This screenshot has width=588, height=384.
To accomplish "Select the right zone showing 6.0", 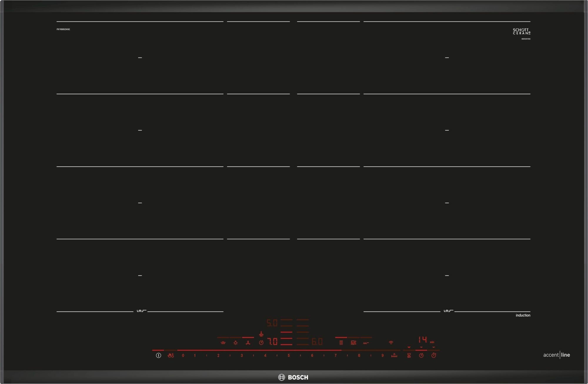I will pos(317,342).
